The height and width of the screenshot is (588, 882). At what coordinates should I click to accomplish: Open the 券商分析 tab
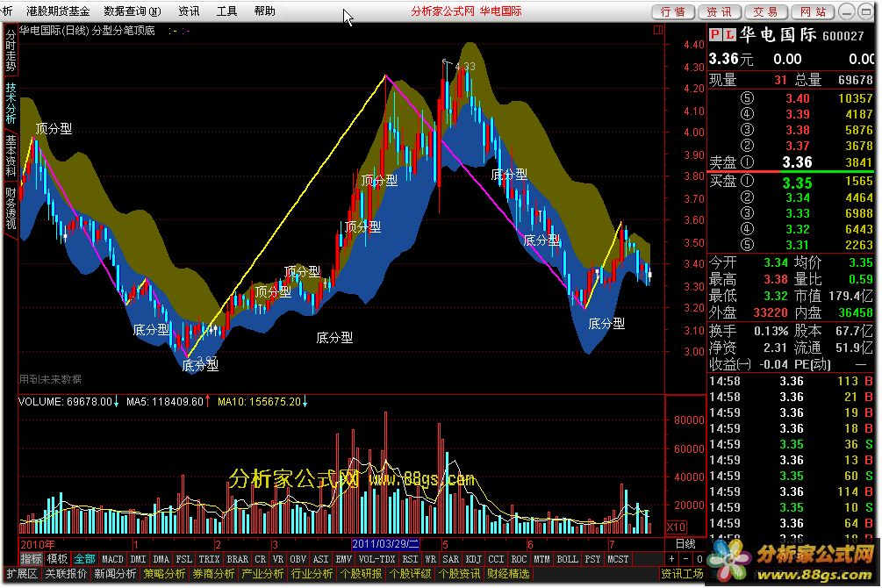[x=213, y=573]
